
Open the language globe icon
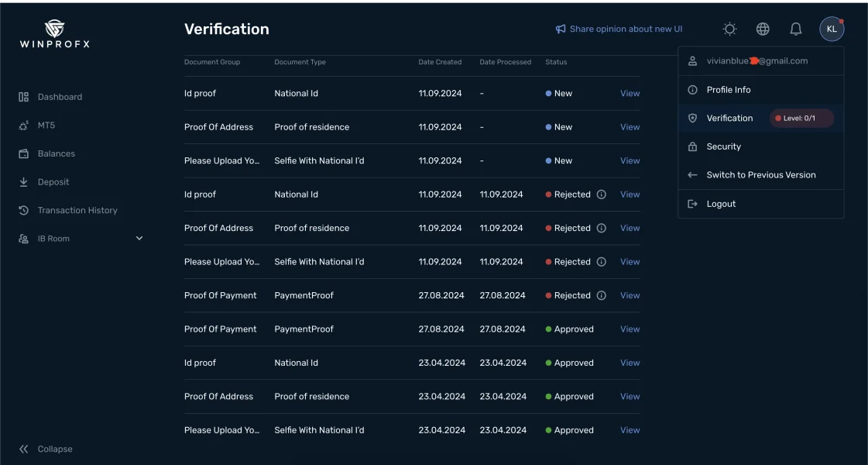(x=763, y=29)
